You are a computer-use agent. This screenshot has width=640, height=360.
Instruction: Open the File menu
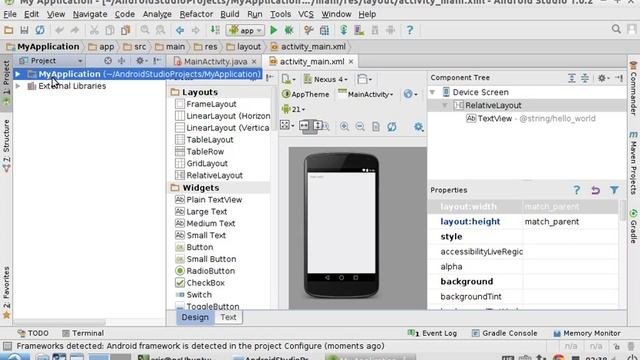point(10,14)
